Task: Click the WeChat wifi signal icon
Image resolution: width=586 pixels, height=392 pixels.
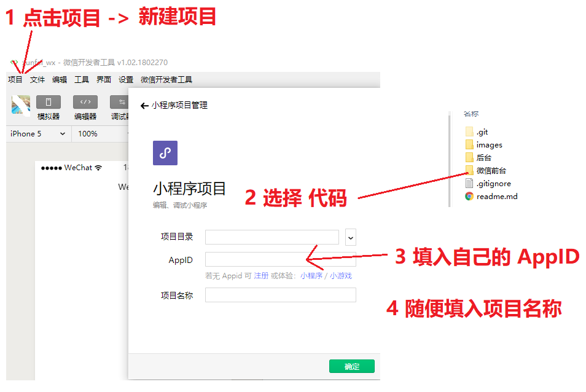Action: (98, 168)
